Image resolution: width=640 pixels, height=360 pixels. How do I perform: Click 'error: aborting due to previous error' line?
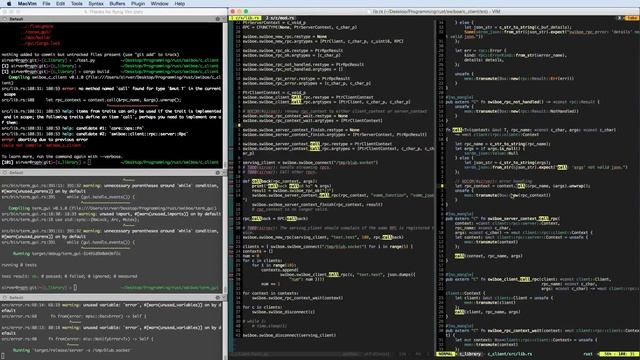click(44, 140)
